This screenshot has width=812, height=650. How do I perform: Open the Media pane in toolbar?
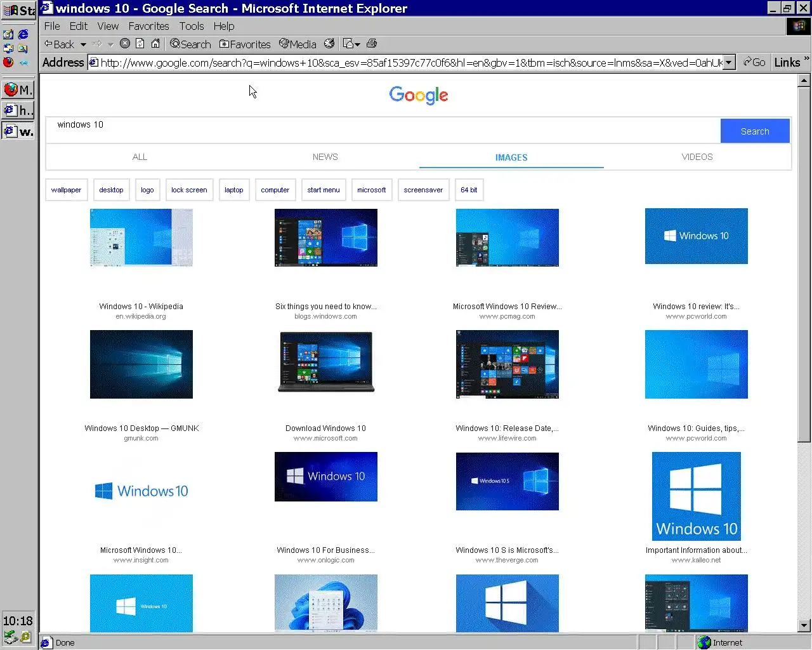(x=298, y=44)
